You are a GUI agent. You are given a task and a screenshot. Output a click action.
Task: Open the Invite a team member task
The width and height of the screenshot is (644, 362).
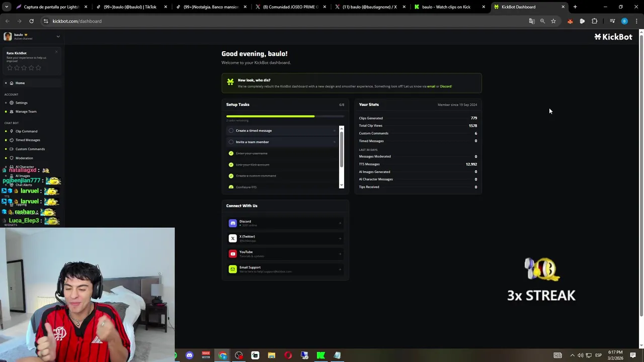[282, 142]
